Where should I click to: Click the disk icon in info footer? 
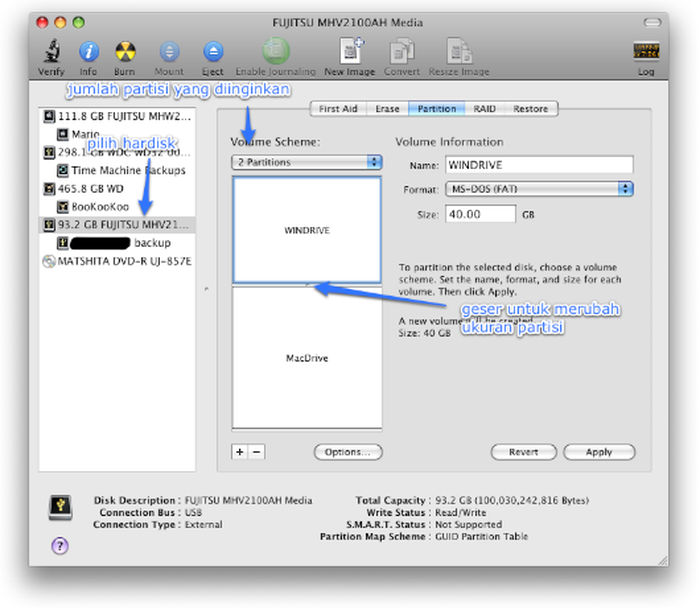pos(60,507)
